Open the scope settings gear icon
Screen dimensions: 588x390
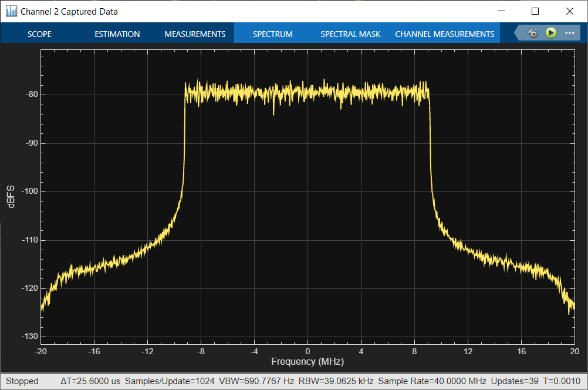pos(532,33)
